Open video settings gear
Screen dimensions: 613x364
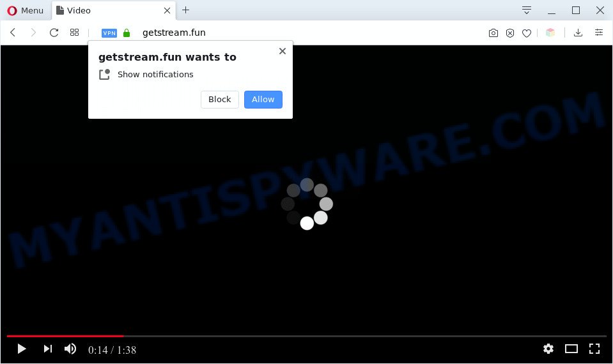point(548,349)
